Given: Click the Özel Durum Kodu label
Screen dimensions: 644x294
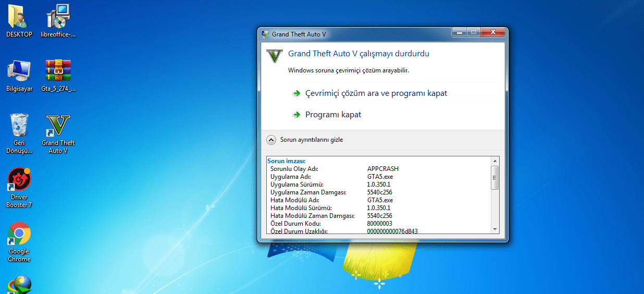Looking at the screenshot, I should coord(295,224).
